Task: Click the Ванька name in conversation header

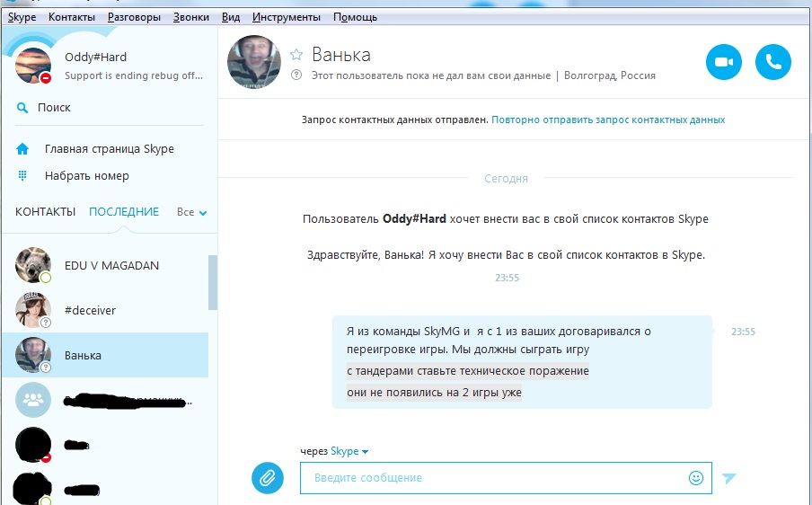Action: click(341, 55)
